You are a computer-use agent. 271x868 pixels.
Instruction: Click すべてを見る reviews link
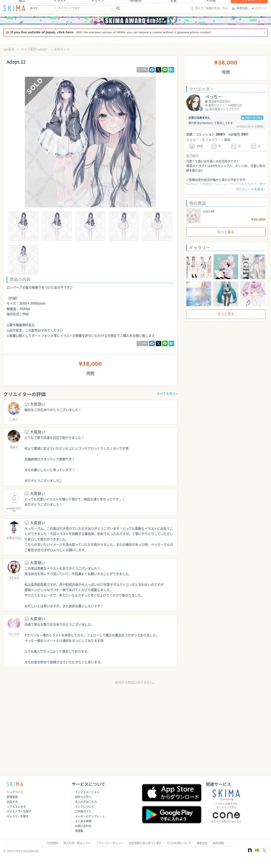[x=167, y=394]
